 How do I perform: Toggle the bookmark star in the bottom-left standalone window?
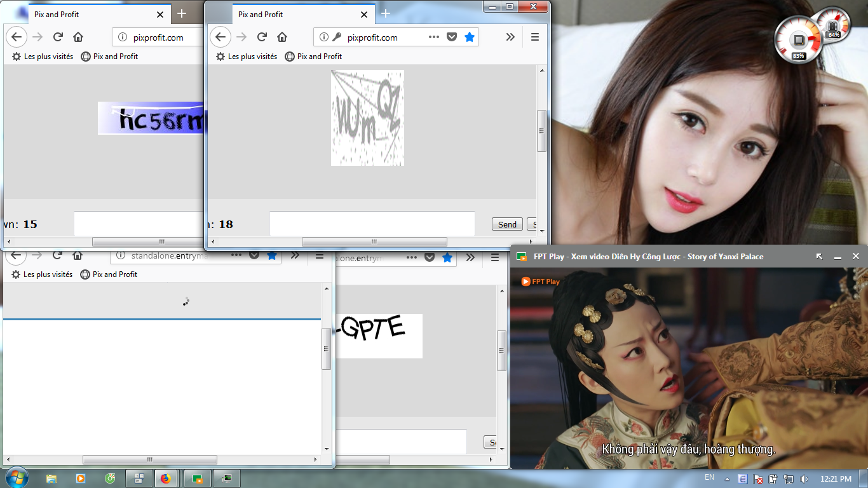point(272,255)
